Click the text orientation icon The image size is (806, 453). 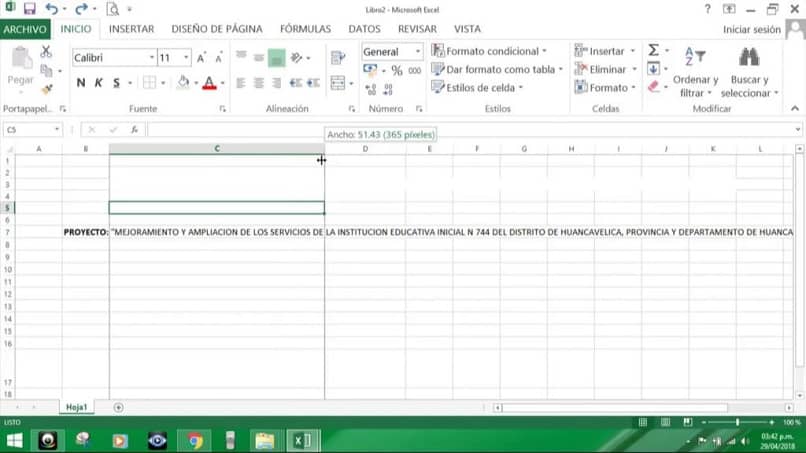(297, 58)
